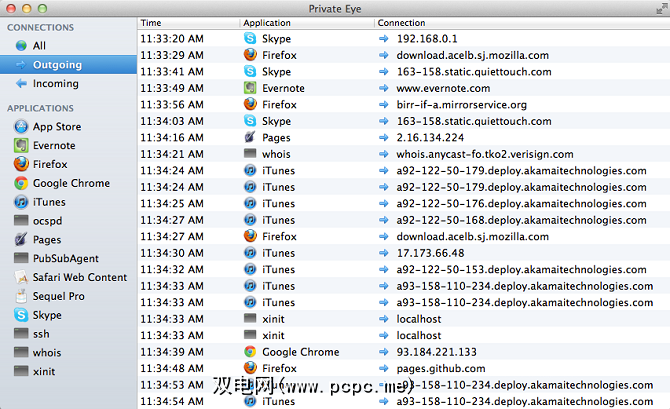The height and width of the screenshot is (409, 670).
Task: Click the Incoming arrow icon in sidebar
Action: pos(21,83)
